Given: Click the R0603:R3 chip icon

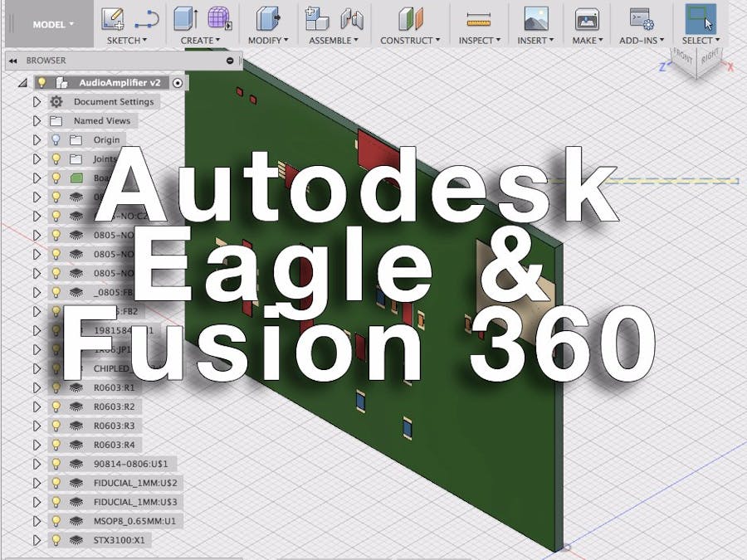Looking at the screenshot, I should pyautogui.click(x=76, y=426).
